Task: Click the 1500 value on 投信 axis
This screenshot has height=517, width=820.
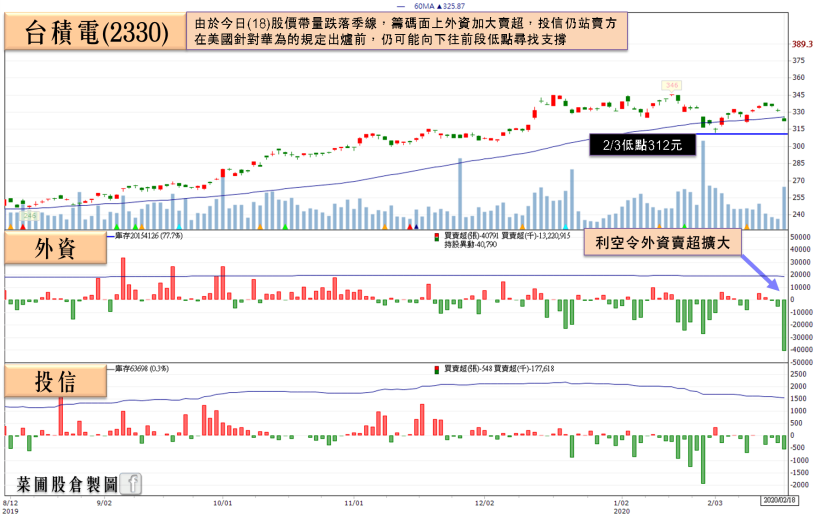Action: (798, 399)
